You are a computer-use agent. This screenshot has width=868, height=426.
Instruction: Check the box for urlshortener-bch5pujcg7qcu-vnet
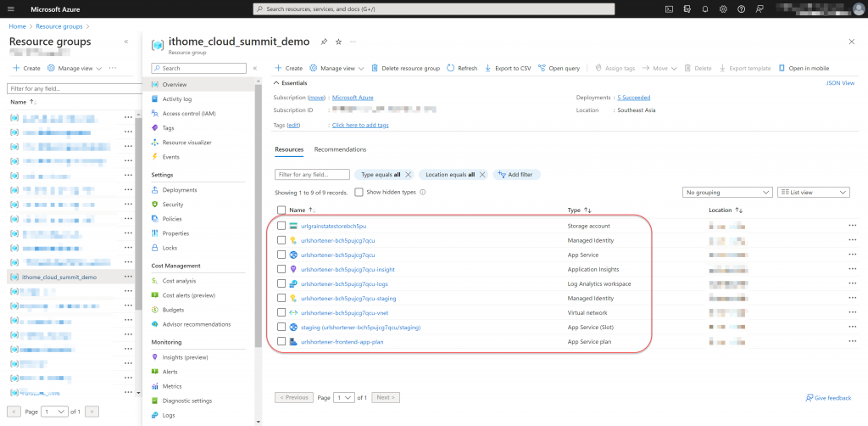coord(281,312)
